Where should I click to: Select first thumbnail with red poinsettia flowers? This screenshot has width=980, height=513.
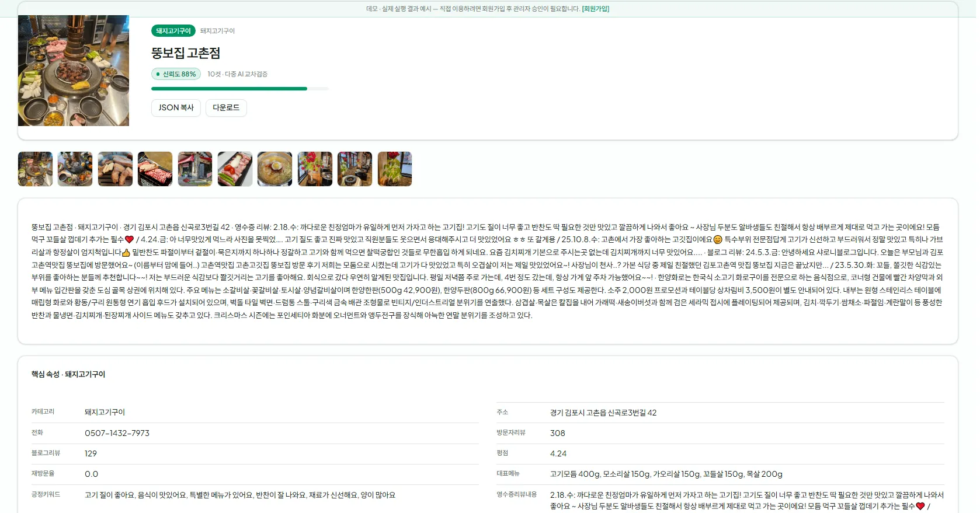[315, 169]
